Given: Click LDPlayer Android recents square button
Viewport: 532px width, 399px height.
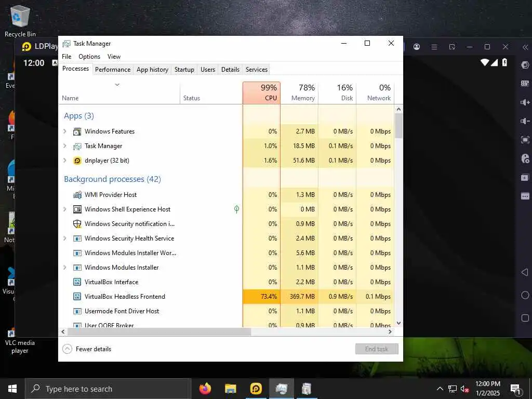Looking at the screenshot, I should pyautogui.click(x=525, y=318).
